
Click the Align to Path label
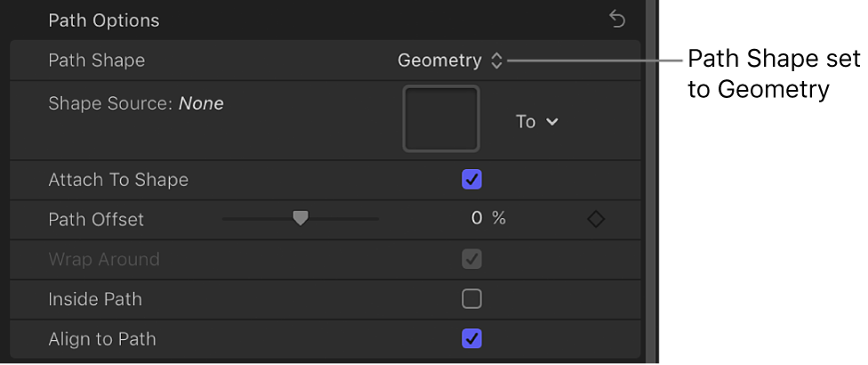[x=102, y=338]
